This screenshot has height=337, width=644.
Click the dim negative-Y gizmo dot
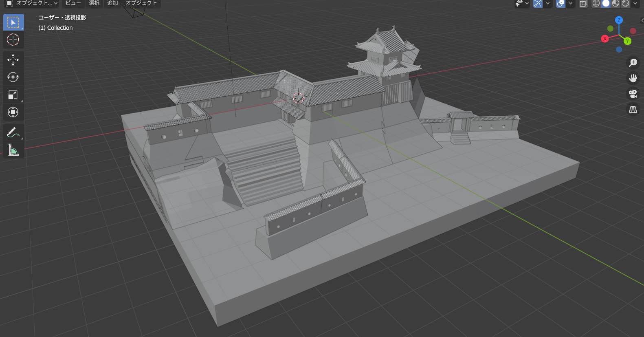[610, 29]
